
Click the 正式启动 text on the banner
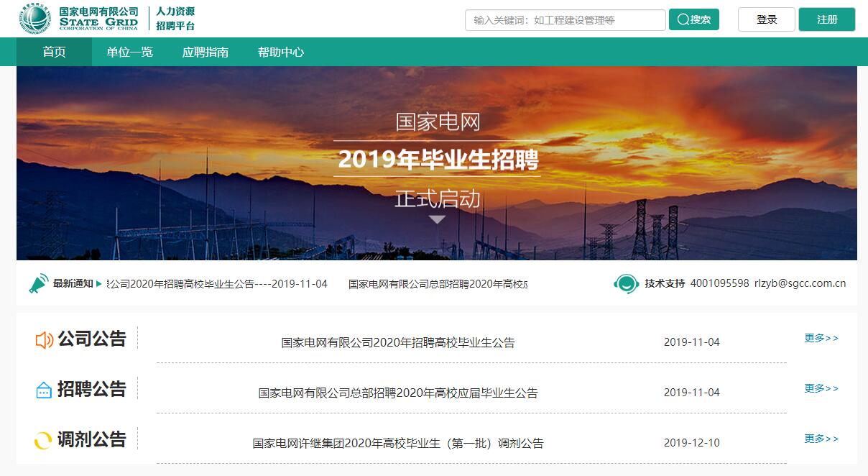438,198
